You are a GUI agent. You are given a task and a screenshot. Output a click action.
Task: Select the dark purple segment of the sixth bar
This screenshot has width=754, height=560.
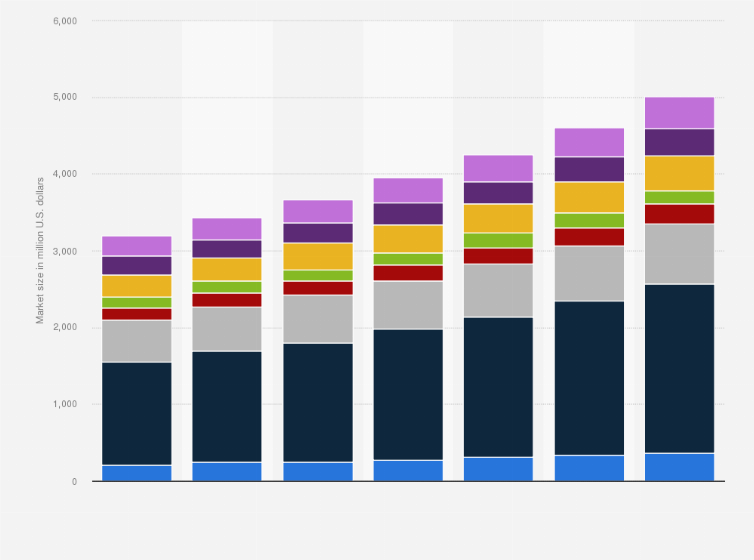(589, 169)
